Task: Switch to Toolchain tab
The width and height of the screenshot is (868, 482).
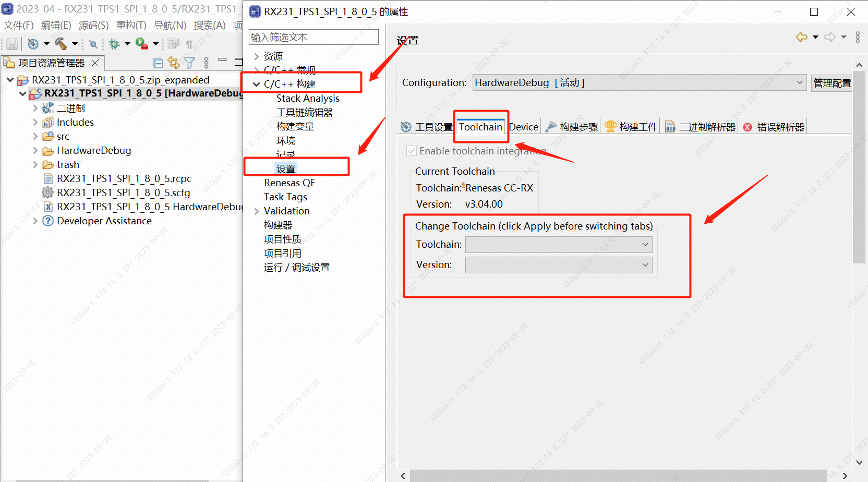Action: pos(480,127)
